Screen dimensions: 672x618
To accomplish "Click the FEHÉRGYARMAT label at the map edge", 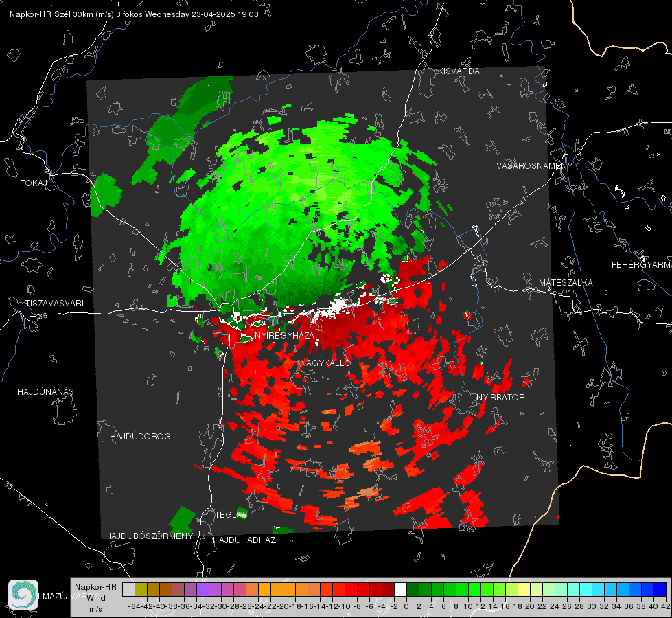I will point(642,265).
